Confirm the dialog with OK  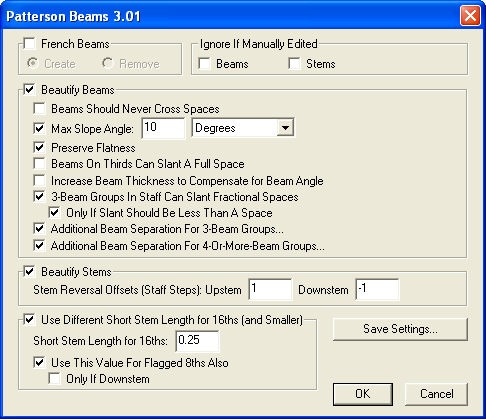pos(363,394)
